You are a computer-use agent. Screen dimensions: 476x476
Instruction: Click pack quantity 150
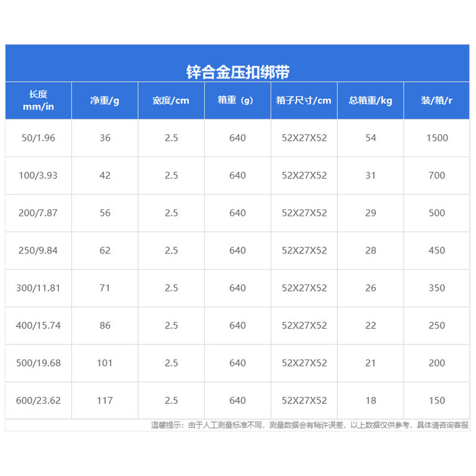point(437,400)
